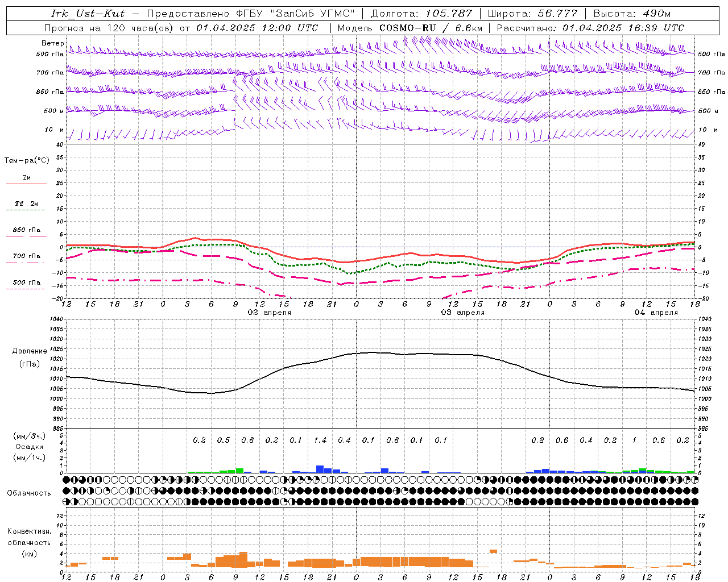Click the 850 гПа temperature legend line sample
Screen dimensions: 728x582
pos(26,236)
